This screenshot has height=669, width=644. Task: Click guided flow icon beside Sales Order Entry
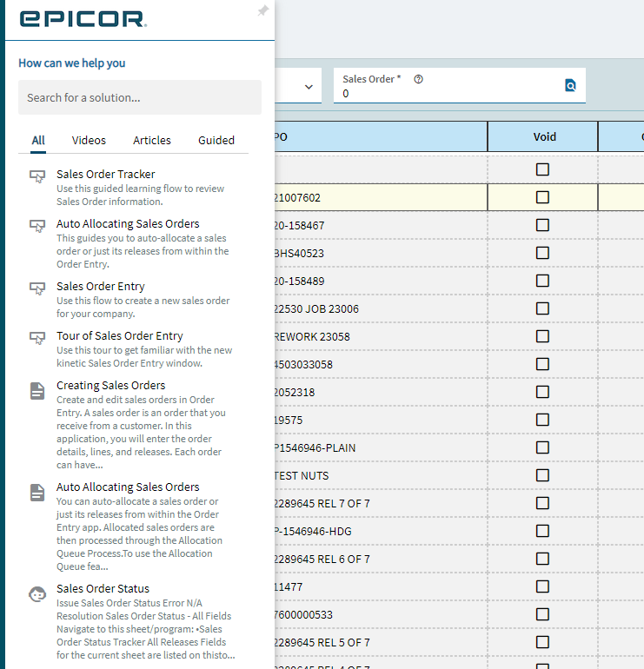click(x=37, y=288)
